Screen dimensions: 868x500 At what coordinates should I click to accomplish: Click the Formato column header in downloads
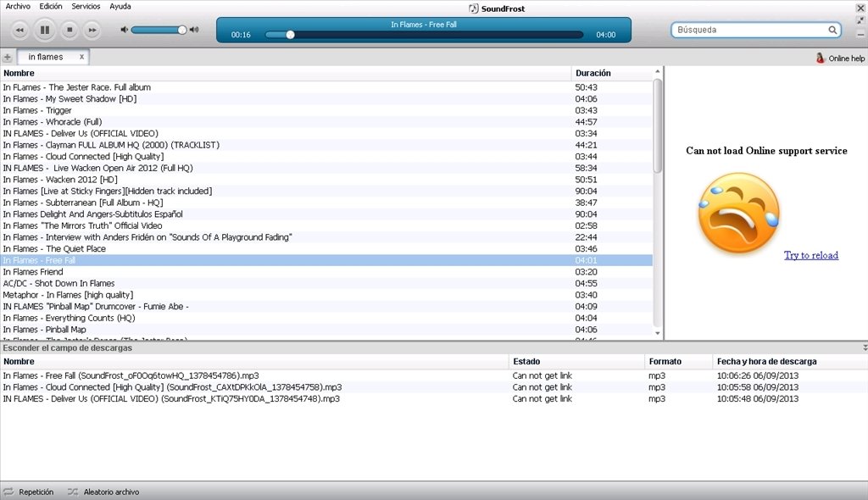coord(679,362)
